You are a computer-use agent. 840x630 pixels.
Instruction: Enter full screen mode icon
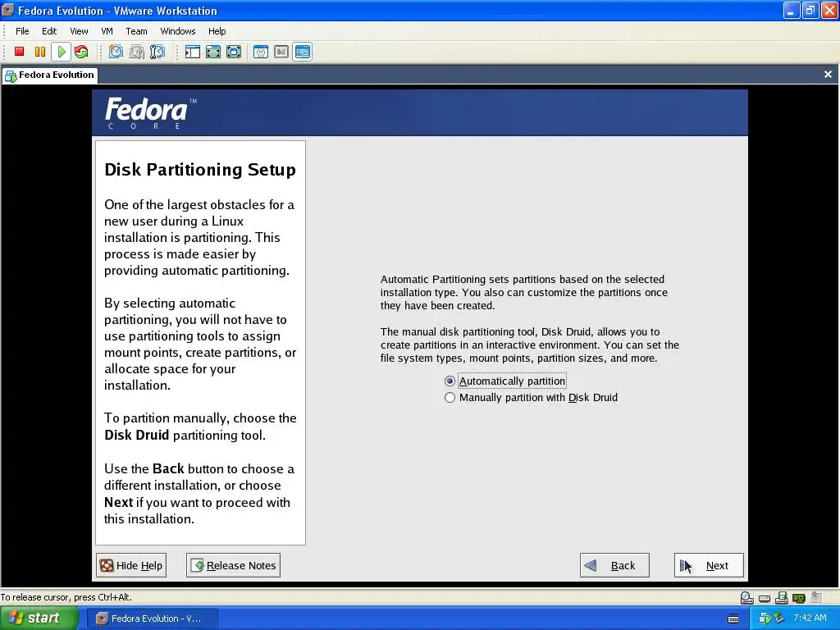234,52
